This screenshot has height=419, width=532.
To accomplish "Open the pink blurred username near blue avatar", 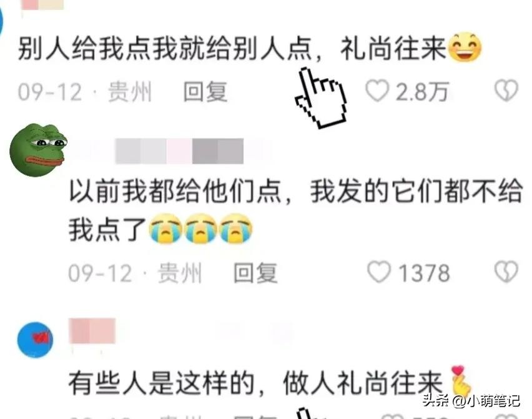I will point(92,331).
